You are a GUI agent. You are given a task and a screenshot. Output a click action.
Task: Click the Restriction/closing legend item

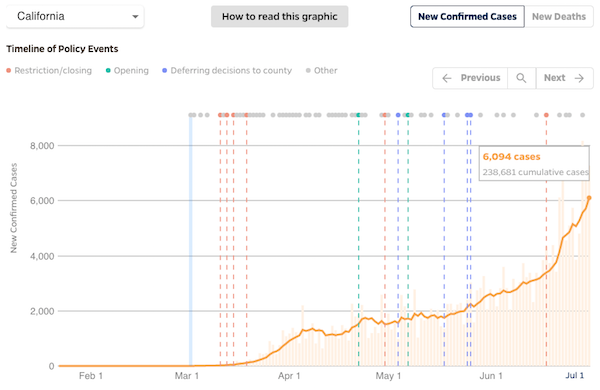49,70
